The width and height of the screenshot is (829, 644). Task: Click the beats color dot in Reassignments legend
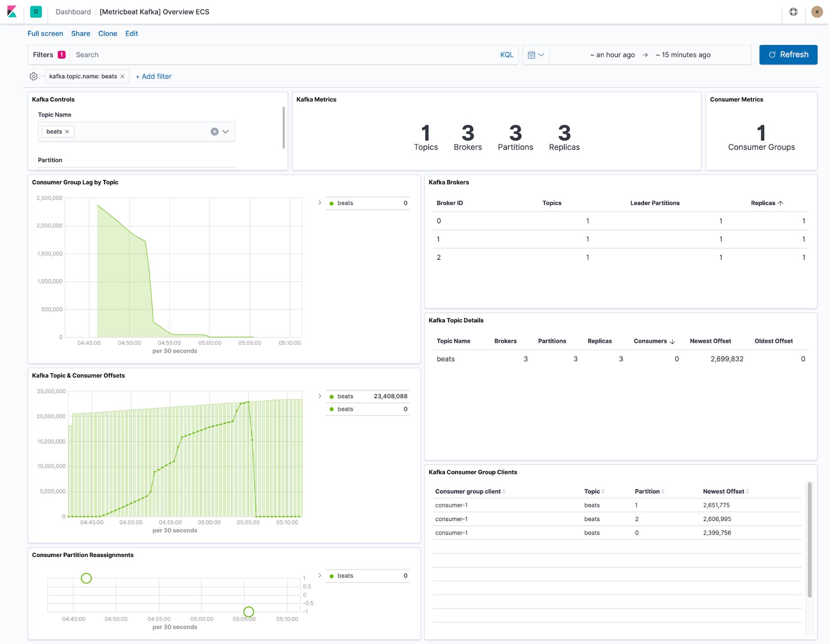pyautogui.click(x=331, y=576)
